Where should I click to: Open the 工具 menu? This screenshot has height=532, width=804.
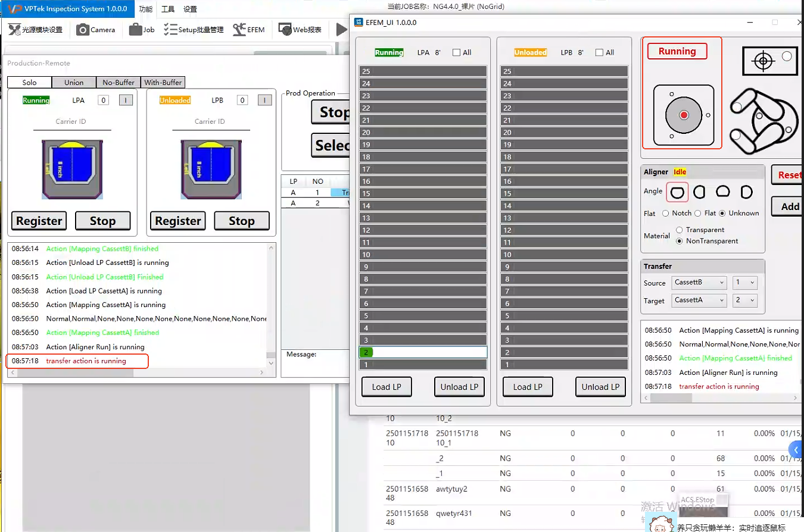[168, 9]
